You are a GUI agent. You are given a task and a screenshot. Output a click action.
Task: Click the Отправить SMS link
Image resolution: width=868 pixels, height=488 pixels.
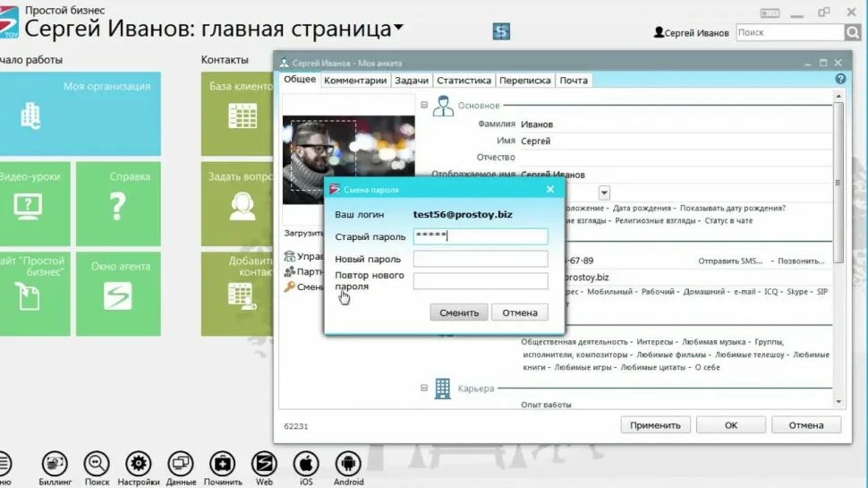click(x=730, y=261)
